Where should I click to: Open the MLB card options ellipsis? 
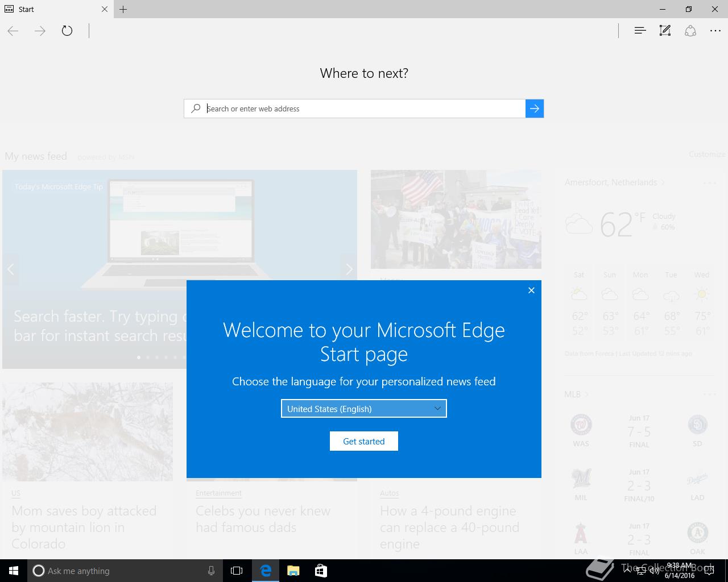point(709,394)
